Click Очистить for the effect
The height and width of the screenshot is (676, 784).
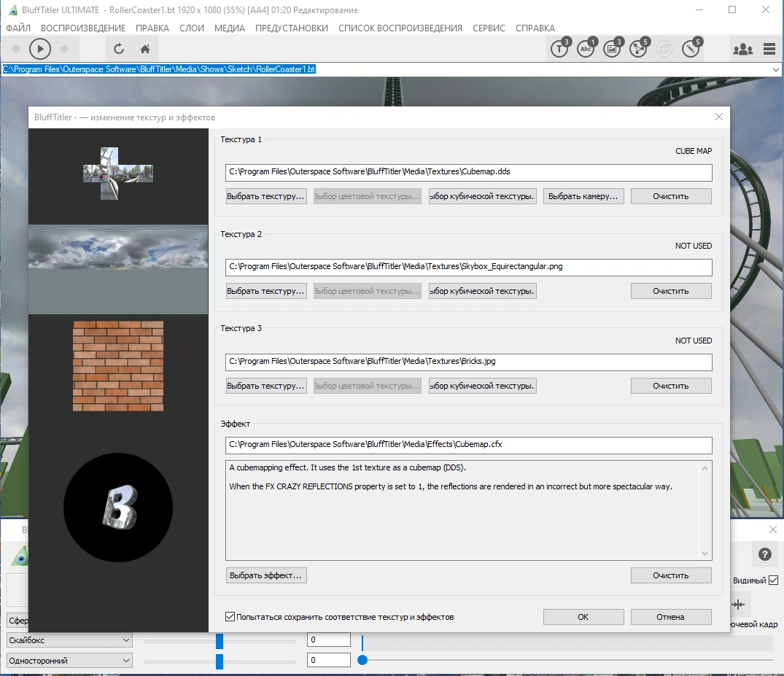coord(671,575)
